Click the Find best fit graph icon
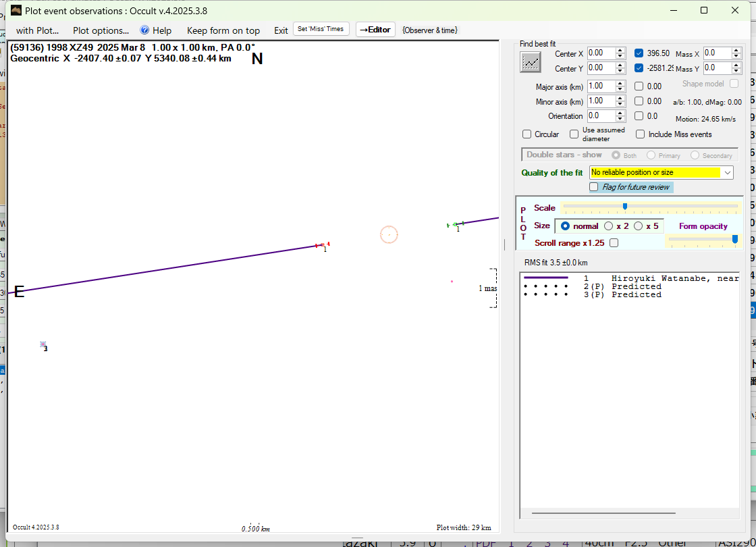The height and width of the screenshot is (547, 756). click(x=531, y=61)
